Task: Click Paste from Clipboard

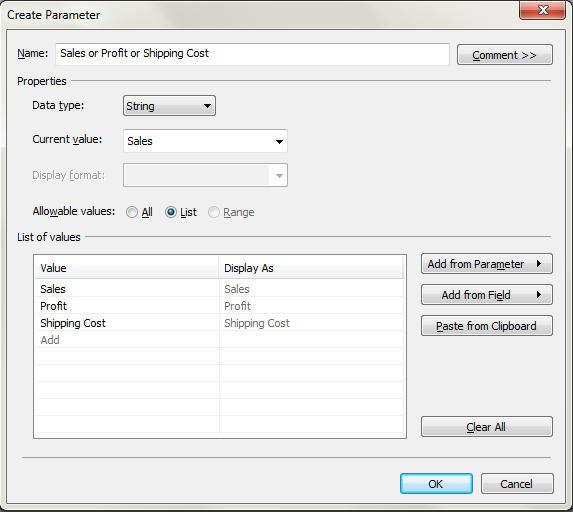Action: point(487,326)
